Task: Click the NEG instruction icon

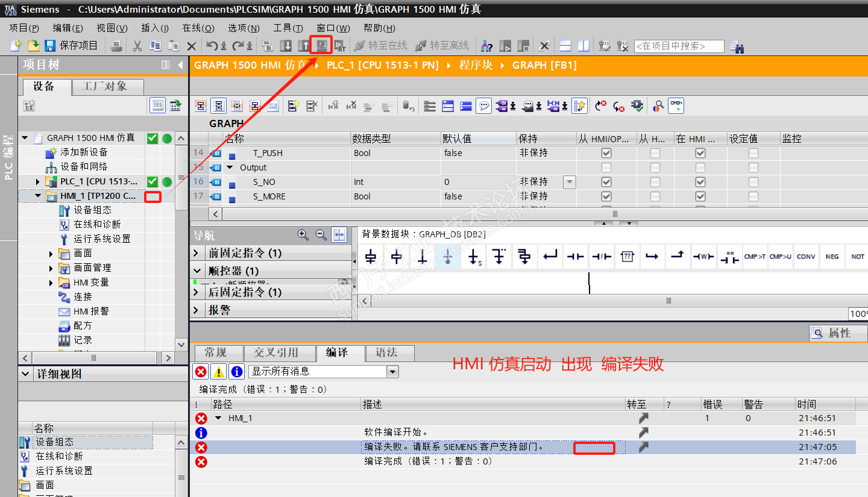Action: coord(832,257)
